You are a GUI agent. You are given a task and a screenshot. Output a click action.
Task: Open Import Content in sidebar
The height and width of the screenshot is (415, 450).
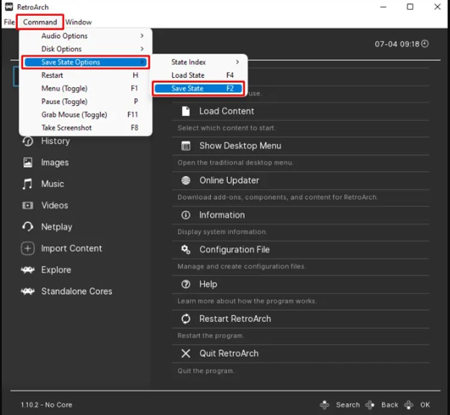pos(72,248)
